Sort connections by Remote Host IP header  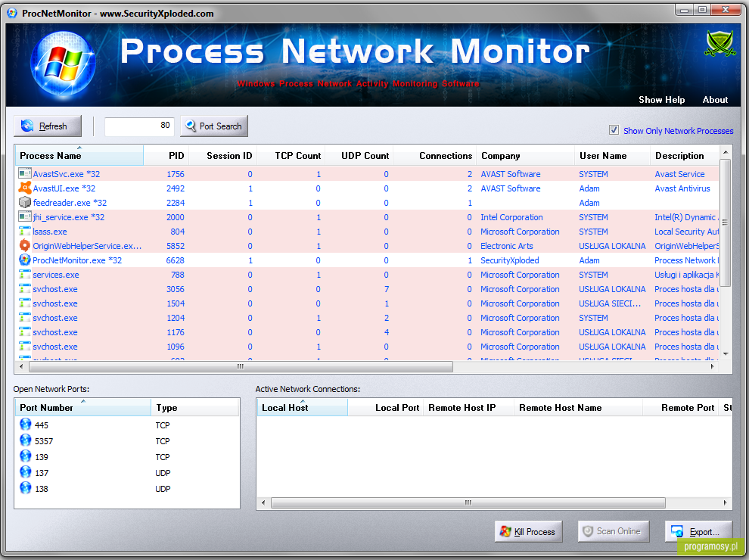coord(468,407)
